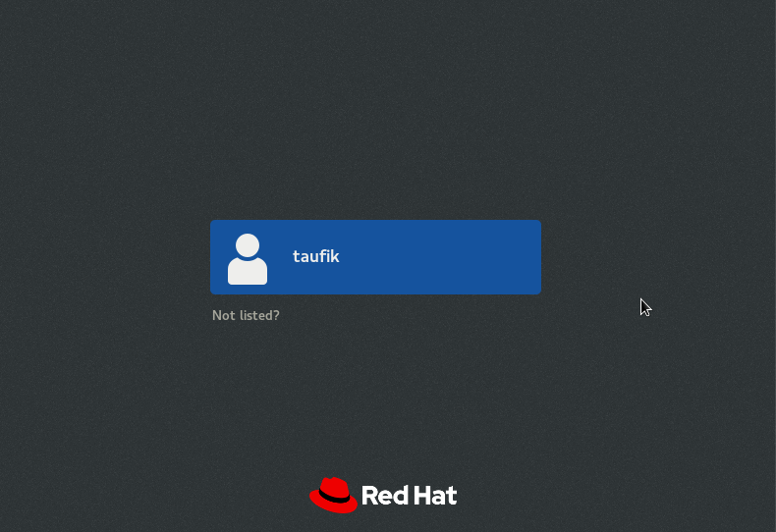Image resolution: width=776 pixels, height=532 pixels.
Task: Click the black band on the red hat
Action: (x=334, y=496)
